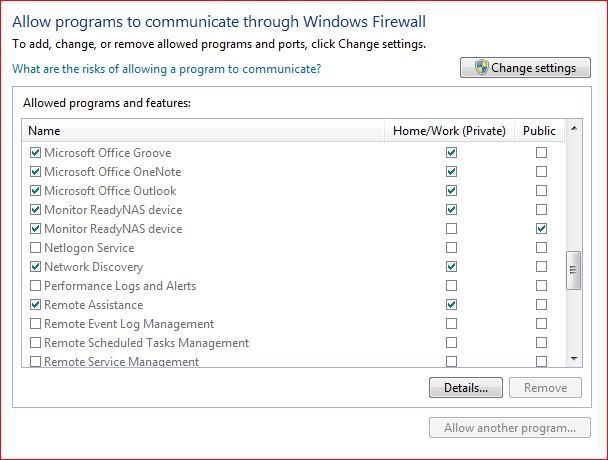Enable Remote Event Log Management checkbox
Image resolution: width=608 pixels, height=460 pixels.
click(35, 323)
